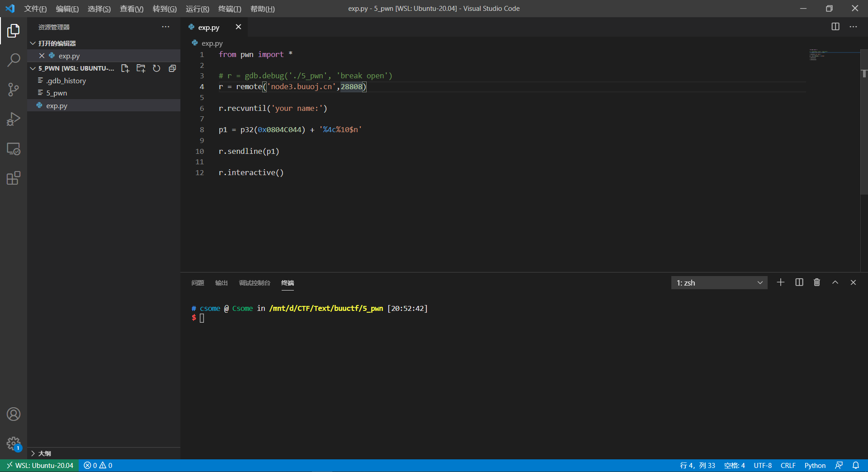Image resolution: width=868 pixels, height=472 pixels.
Task: Select the exp.py editor tab
Action: [x=208, y=27]
